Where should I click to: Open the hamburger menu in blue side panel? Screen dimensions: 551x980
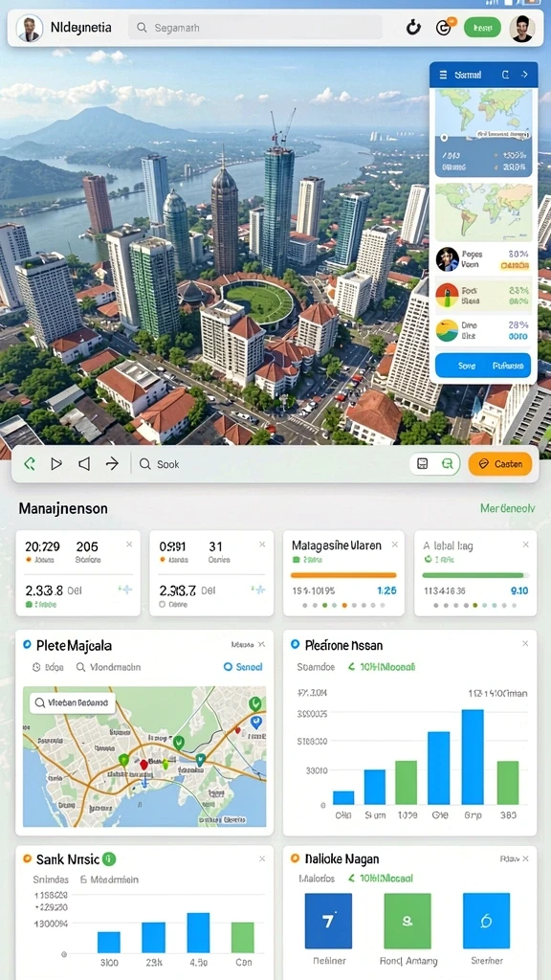pyautogui.click(x=444, y=75)
